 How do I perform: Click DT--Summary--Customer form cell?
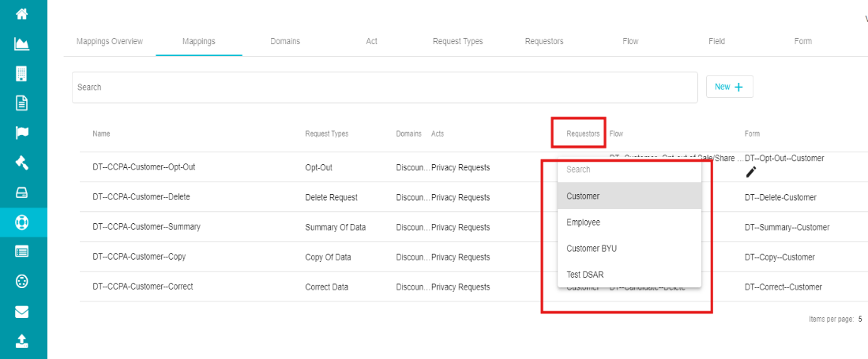(x=787, y=227)
